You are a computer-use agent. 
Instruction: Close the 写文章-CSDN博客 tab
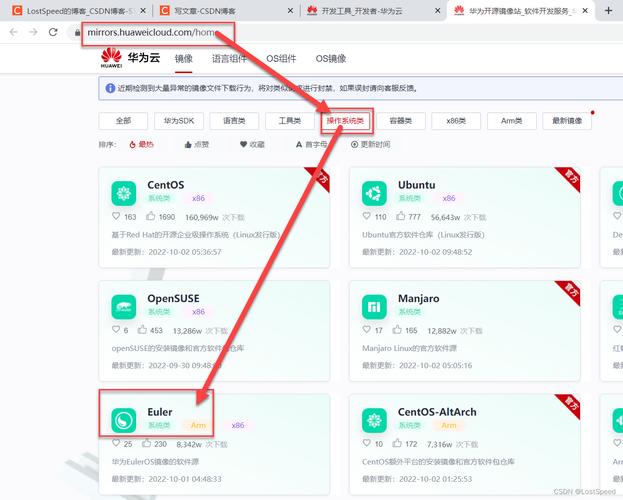[x=290, y=11]
